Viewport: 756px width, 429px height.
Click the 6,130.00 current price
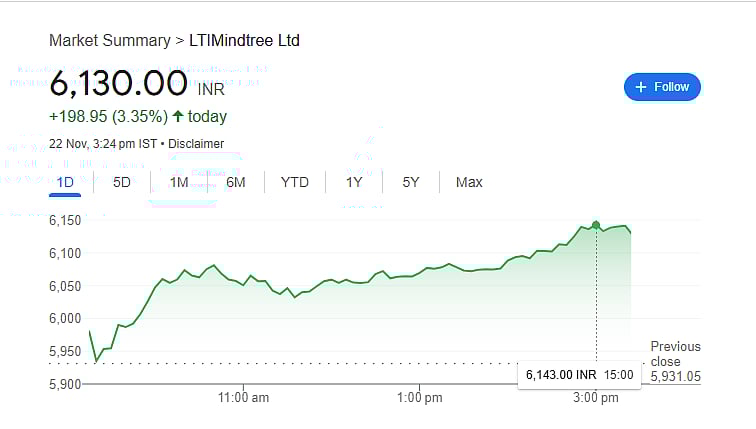(119, 83)
